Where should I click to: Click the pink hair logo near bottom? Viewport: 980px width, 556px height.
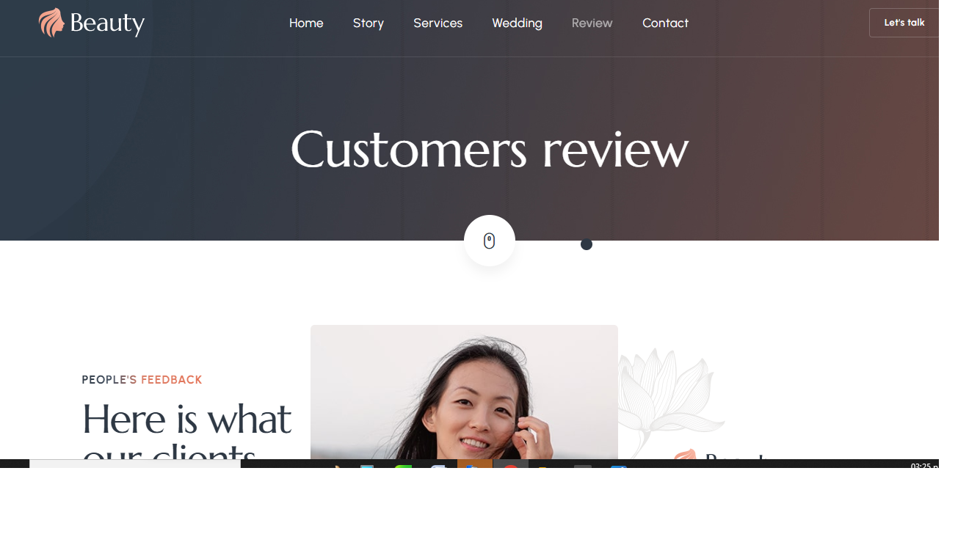(x=684, y=454)
